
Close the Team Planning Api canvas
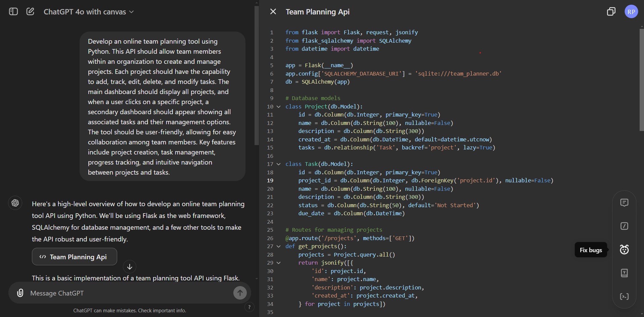273,12
